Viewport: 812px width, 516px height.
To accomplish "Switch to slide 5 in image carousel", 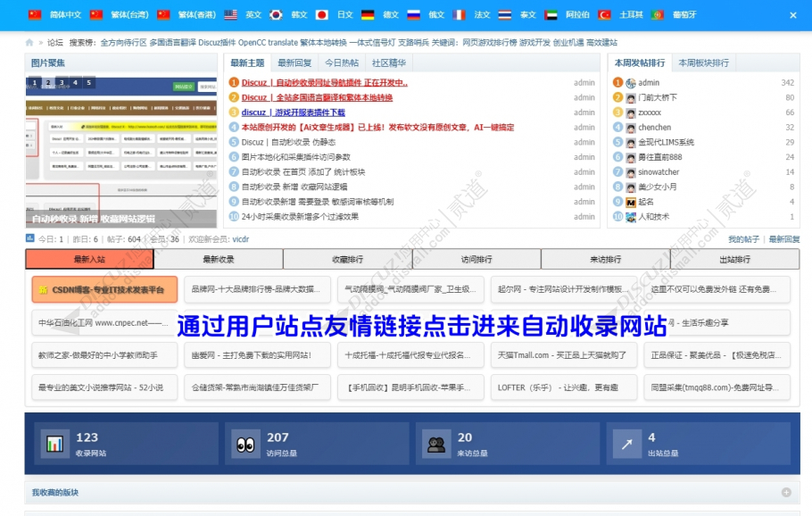I will coord(88,82).
